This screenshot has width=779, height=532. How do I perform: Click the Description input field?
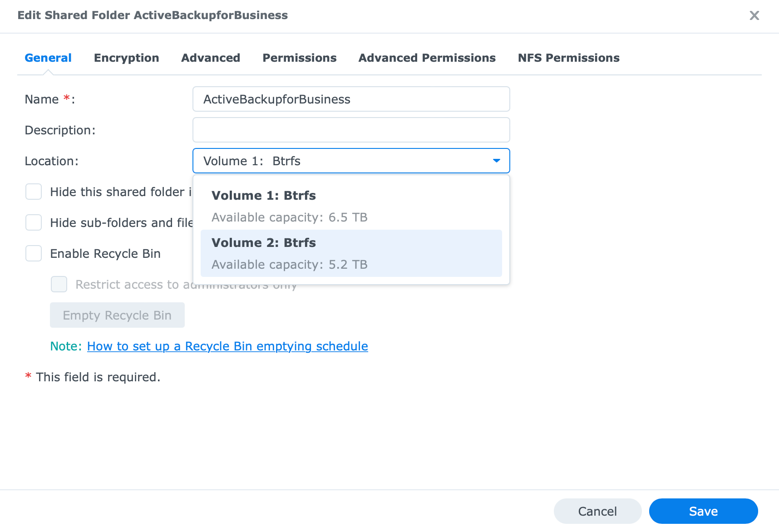tap(351, 130)
